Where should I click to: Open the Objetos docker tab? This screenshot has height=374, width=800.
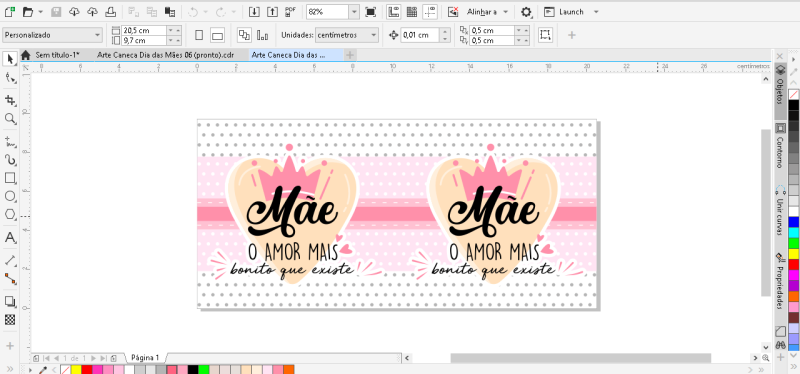point(780,91)
